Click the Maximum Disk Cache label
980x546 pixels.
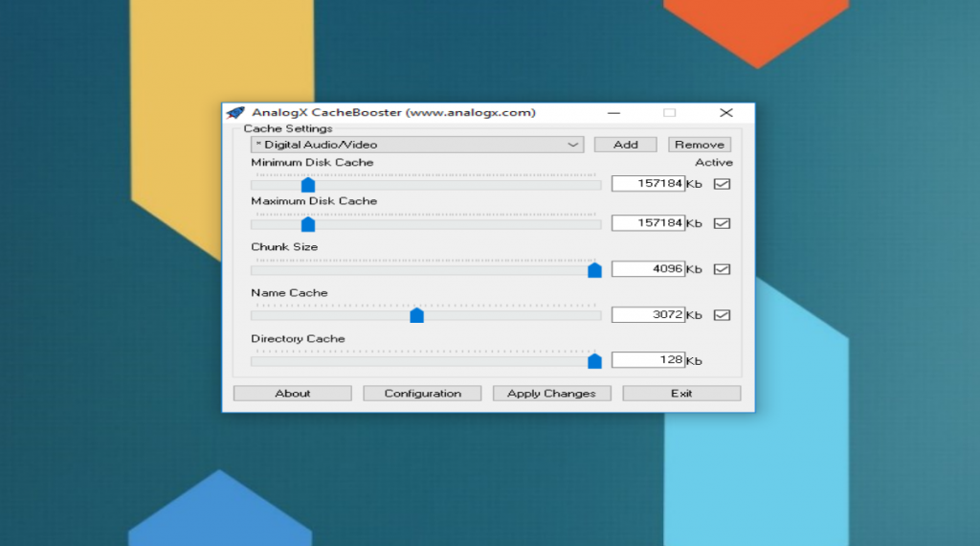tap(314, 201)
